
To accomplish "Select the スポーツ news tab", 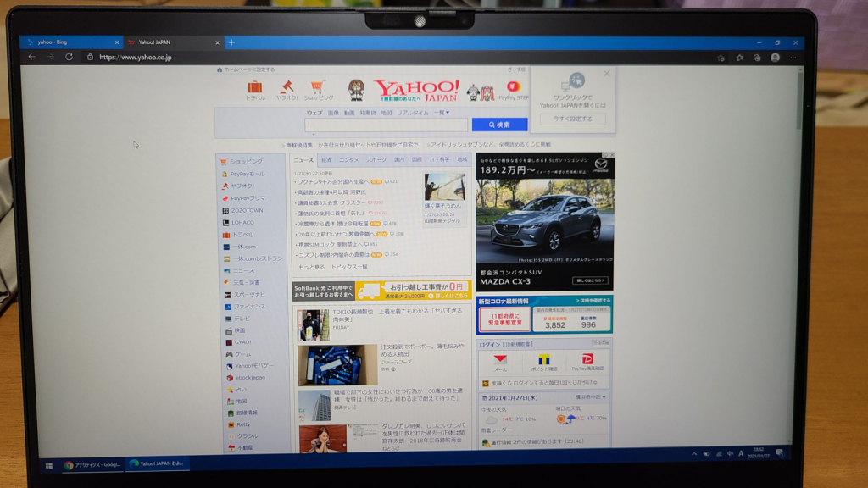I will pos(376,160).
